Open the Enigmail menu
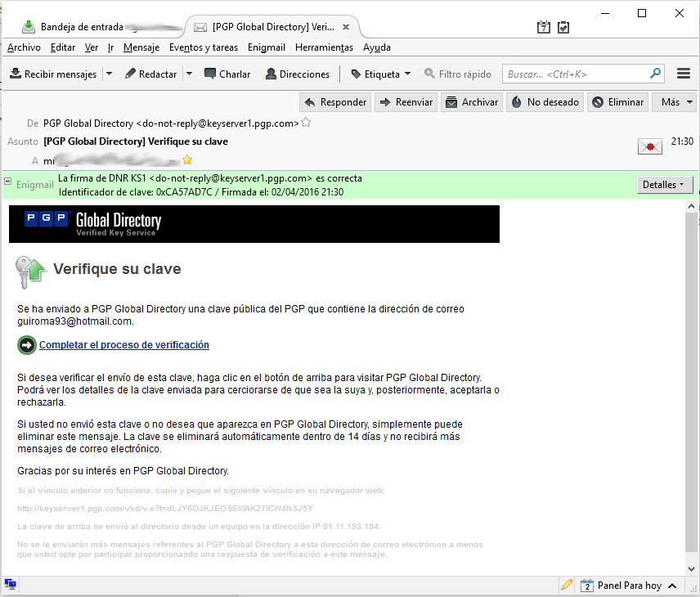Screen dimensions: 700x597 click(x=267, y=47)
